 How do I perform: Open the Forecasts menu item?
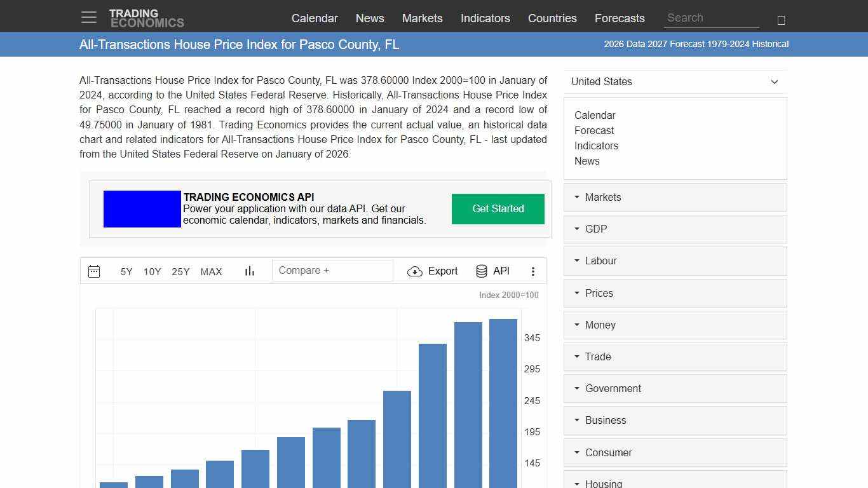point(620,18)
